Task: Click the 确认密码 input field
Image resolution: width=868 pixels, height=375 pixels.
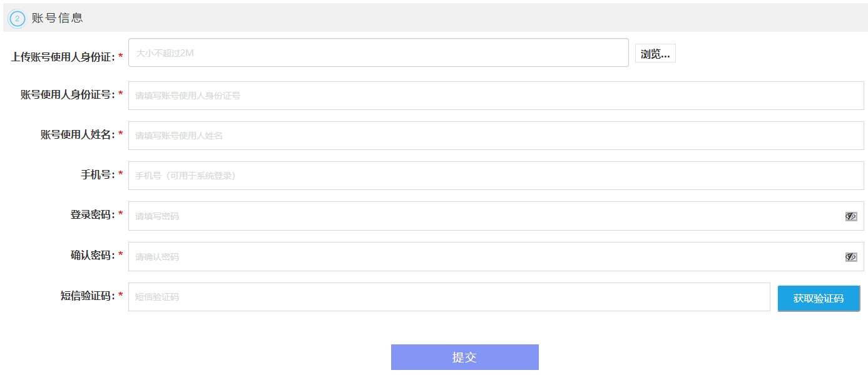Action: 486,257
